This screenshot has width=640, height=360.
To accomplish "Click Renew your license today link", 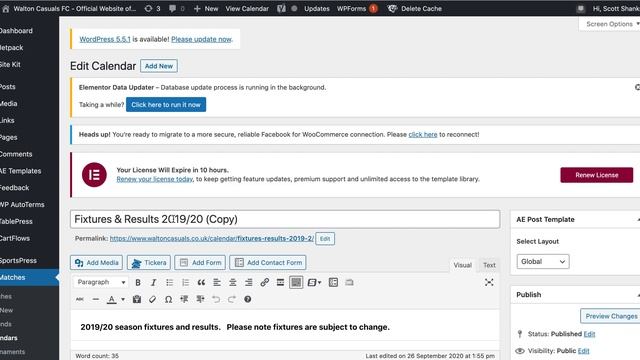I will (154, 179).
